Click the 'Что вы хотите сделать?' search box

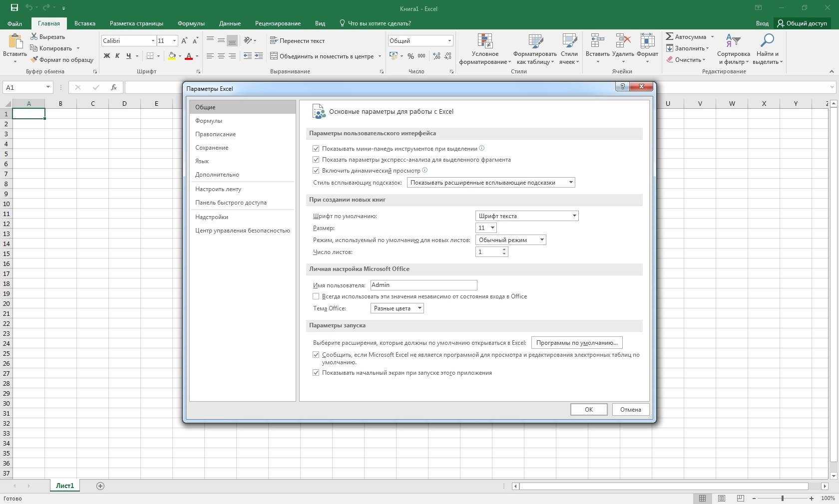click(x=376, y=23)
